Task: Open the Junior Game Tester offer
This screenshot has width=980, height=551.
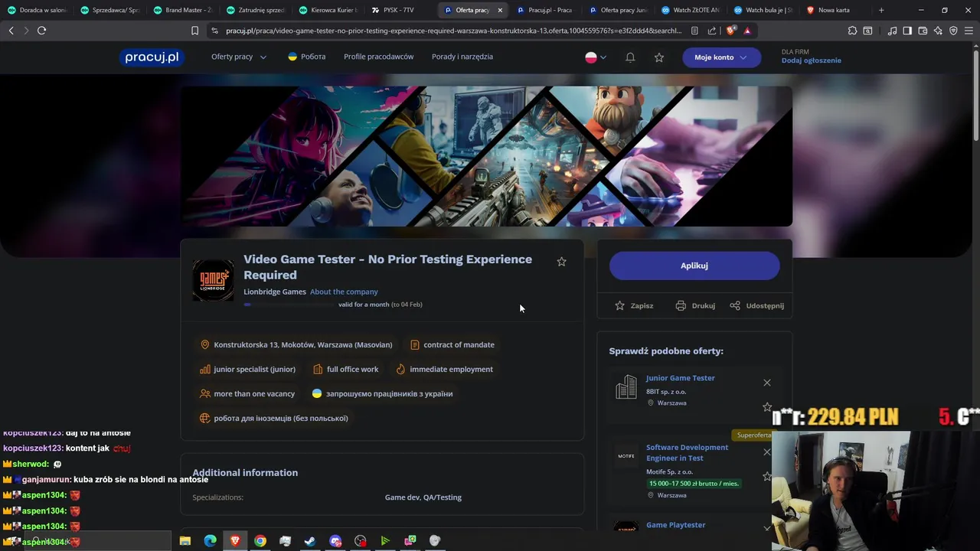Action: coord(681,378)
